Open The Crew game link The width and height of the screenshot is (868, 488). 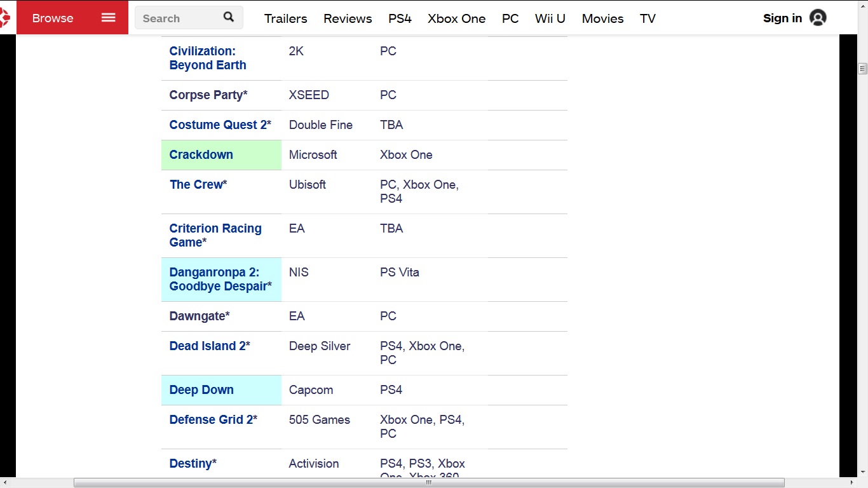tap(196, 184)
